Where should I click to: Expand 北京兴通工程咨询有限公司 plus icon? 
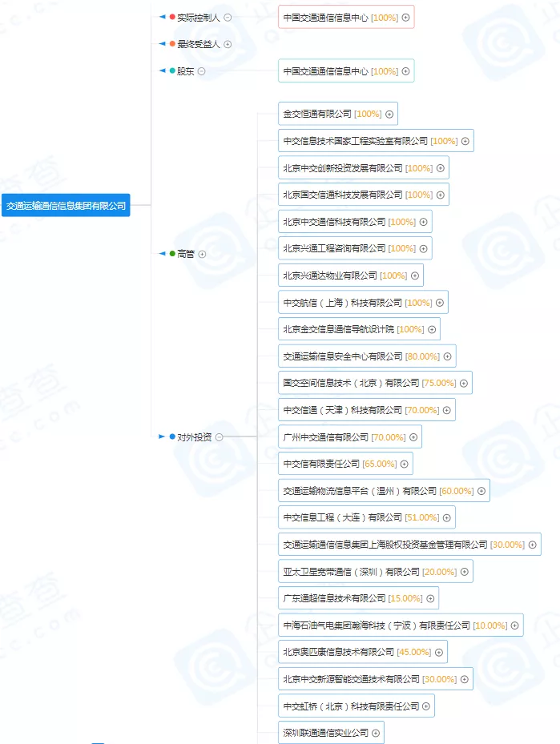(x=423, y=248)
